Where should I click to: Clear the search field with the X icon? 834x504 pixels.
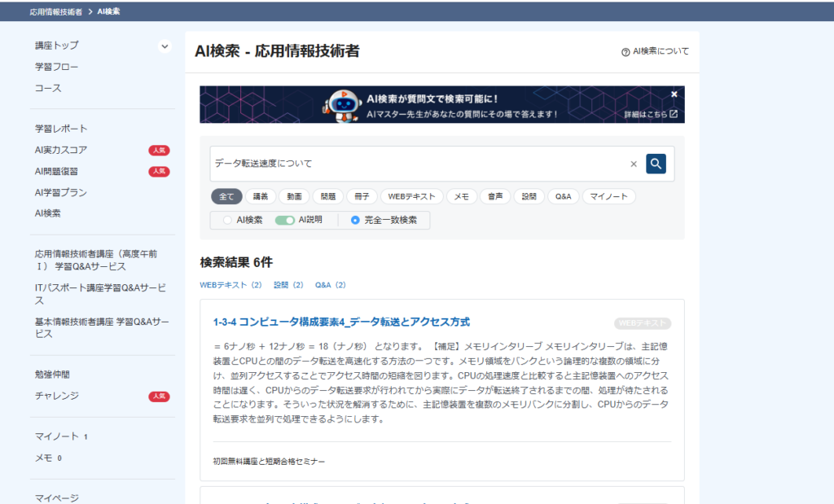pyautogui.click(x=634, y=164)
